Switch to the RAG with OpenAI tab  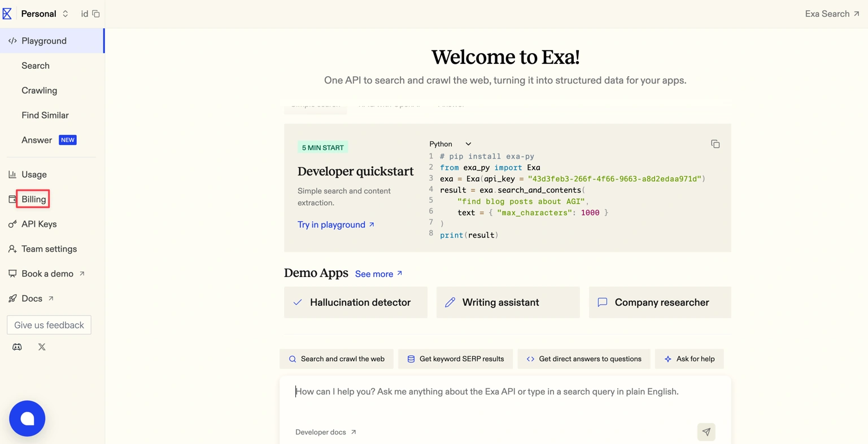coord(389,105)
